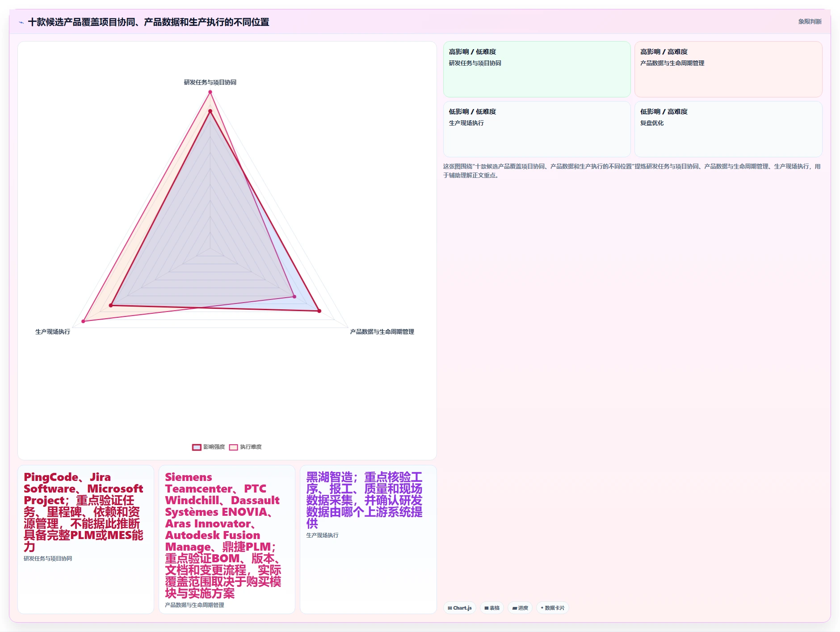The width and height of the screenshot is (840, 632).
Task: Click the radar axis label 研发任务与项目协同
Action: [x=210, y=82]
